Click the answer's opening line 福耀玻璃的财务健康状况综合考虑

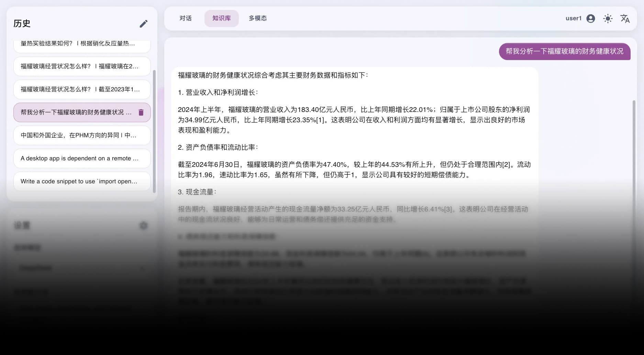273,75
